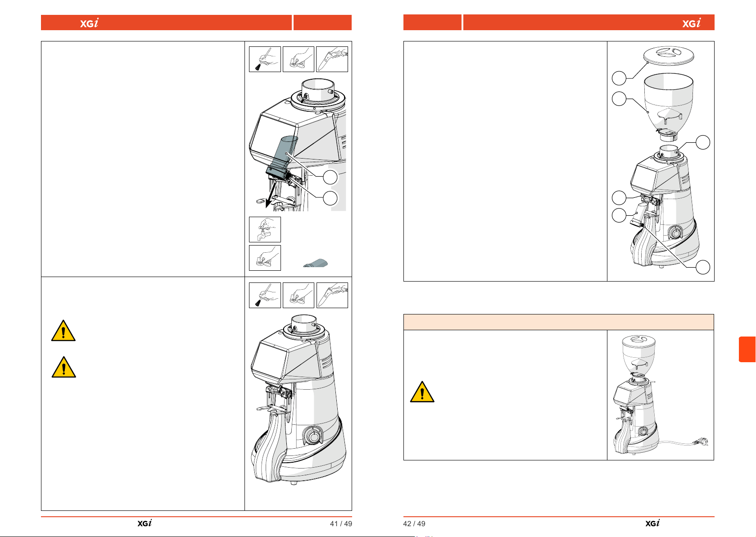The image size is (756, 537).
Task: Select the small detached chute part illustration
Action: pyautogui.click(x=316, y=264)
